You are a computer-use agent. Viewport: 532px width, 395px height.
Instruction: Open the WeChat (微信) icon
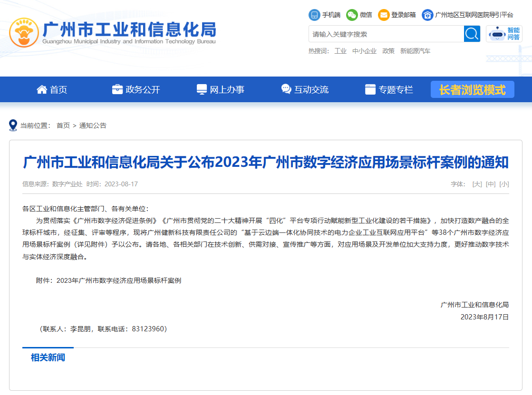tap(352, 15)
